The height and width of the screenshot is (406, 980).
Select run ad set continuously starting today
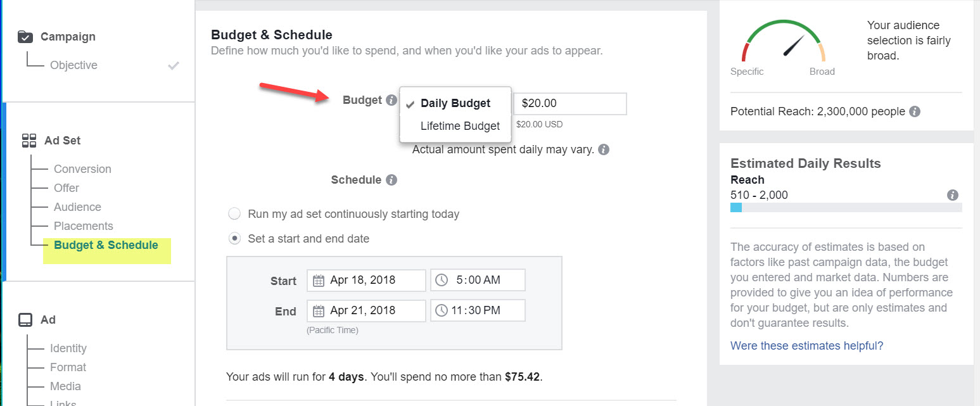pos(234,213)
